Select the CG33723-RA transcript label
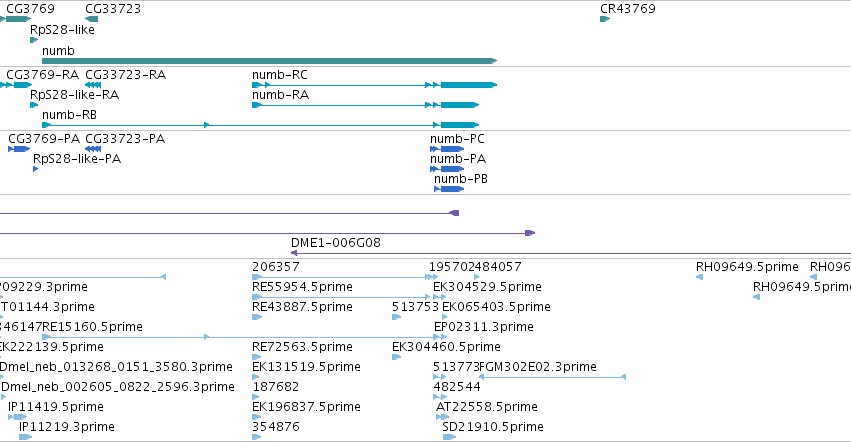Viewport: 851px width, 442px height. 125,74
